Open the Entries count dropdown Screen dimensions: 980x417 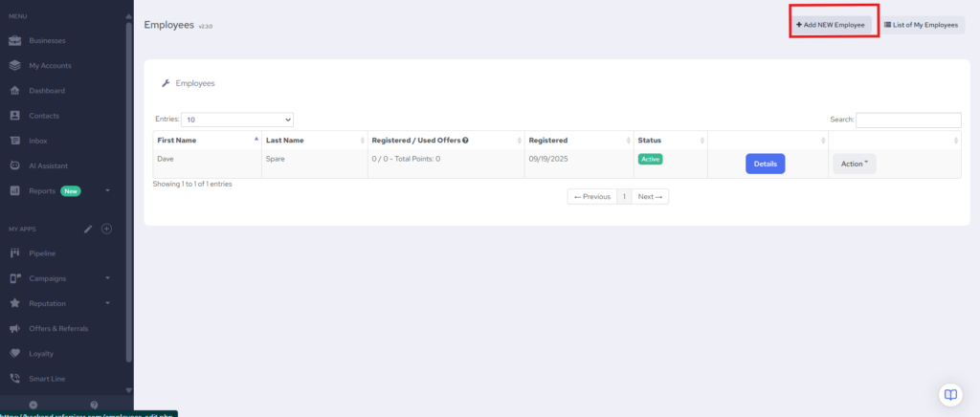point(238,121)
